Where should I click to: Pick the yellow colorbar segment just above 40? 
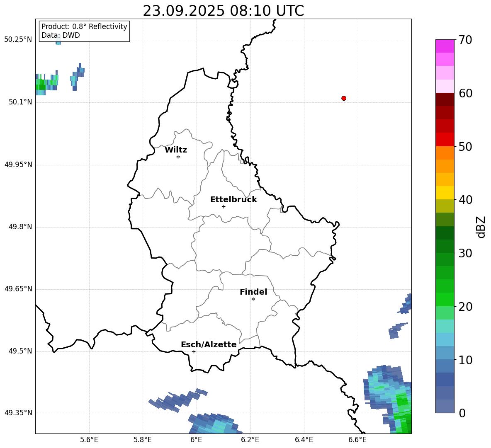pos(445,193)
